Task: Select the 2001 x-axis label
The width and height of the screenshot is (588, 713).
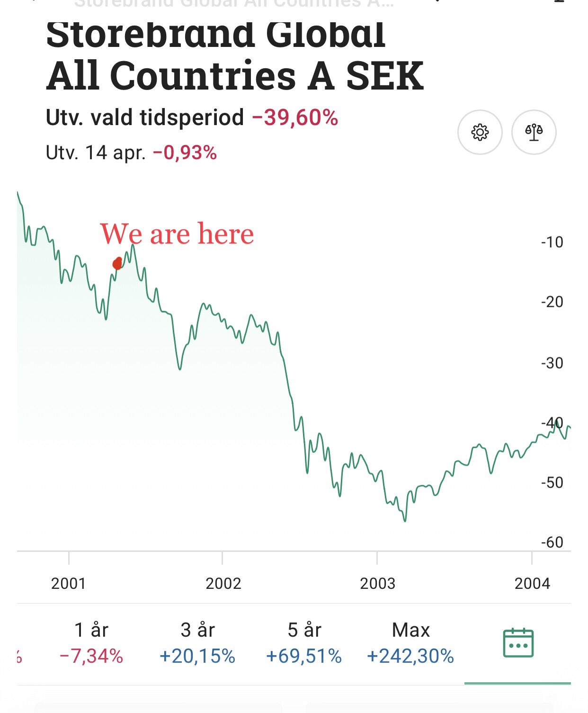Action: [x=69, y=583]
